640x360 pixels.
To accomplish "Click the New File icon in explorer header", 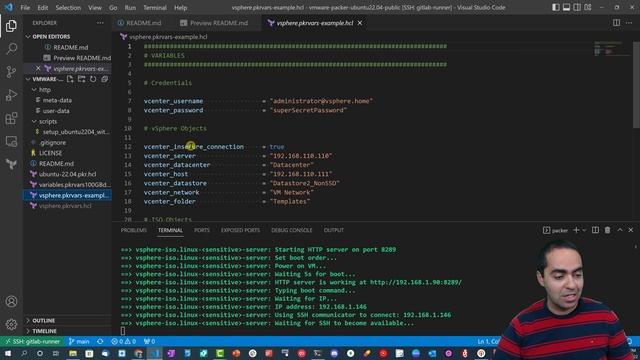I will (x=70, y=79).
